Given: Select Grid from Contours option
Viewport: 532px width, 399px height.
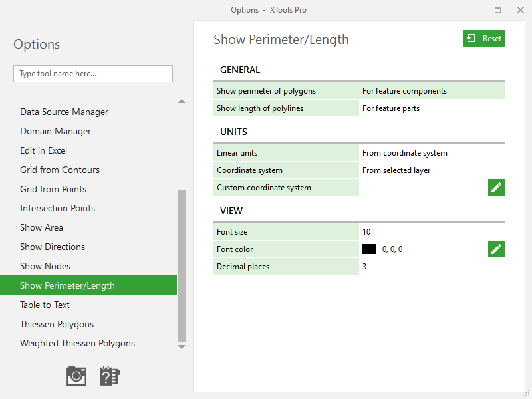Looking at the screenshot, I should click(x=60, y=170).
